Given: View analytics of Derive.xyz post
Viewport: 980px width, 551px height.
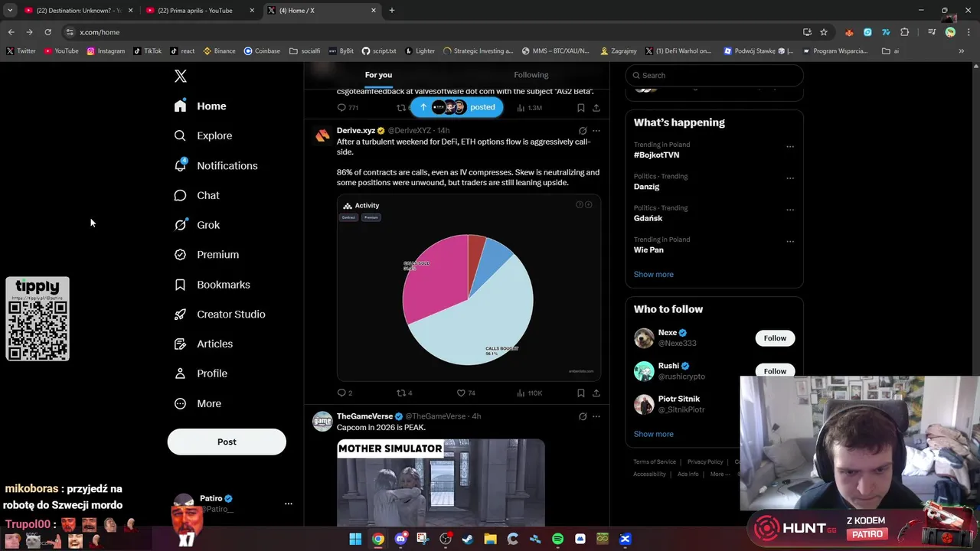Looking at the screenshot, I should click(x=529, y=393).
